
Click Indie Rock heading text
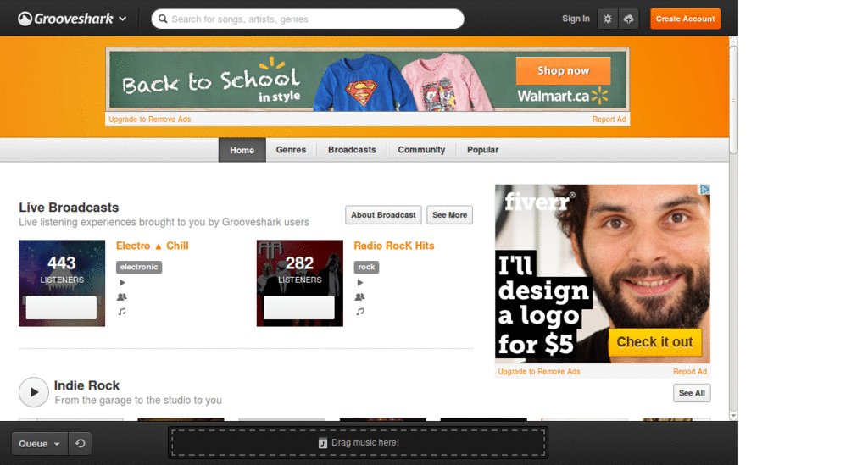(x=87, y=385)
